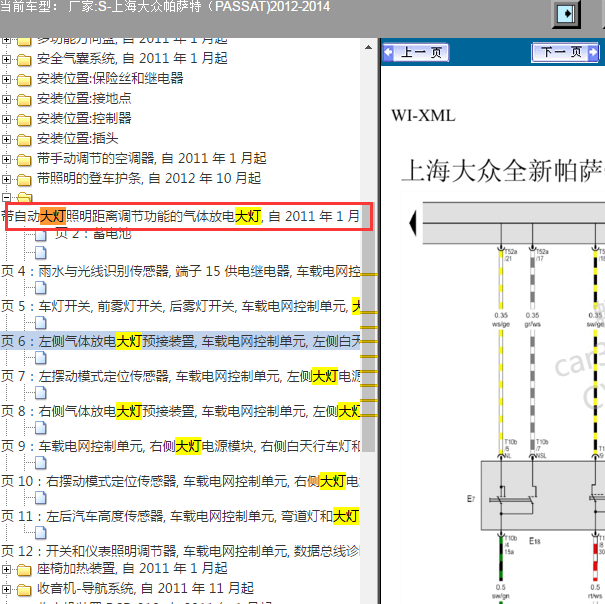Viewport: 605px width, 604px height.
Task: Open 页 6 : 左侧气体放电大灯预接装置
Action: pyautogui.click(x=180, y=341)
